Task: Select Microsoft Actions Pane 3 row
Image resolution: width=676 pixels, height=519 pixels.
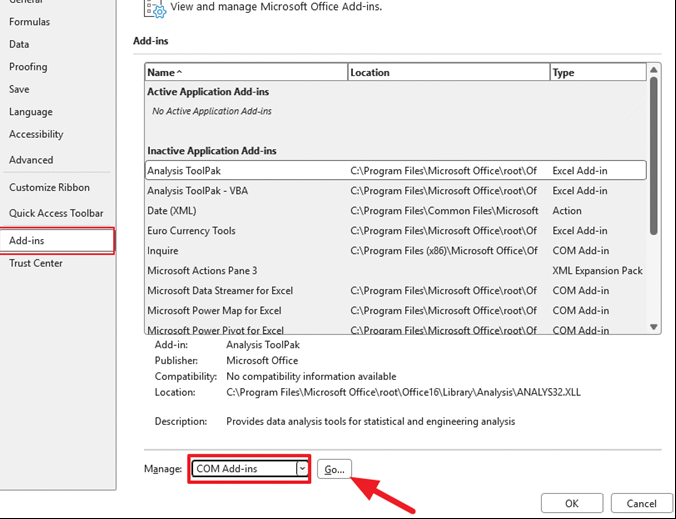Action: (396, 271)
